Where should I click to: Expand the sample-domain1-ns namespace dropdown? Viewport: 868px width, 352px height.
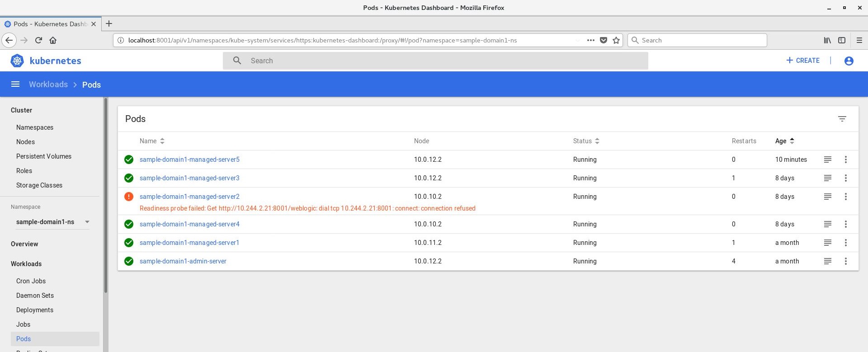point(87,222)
